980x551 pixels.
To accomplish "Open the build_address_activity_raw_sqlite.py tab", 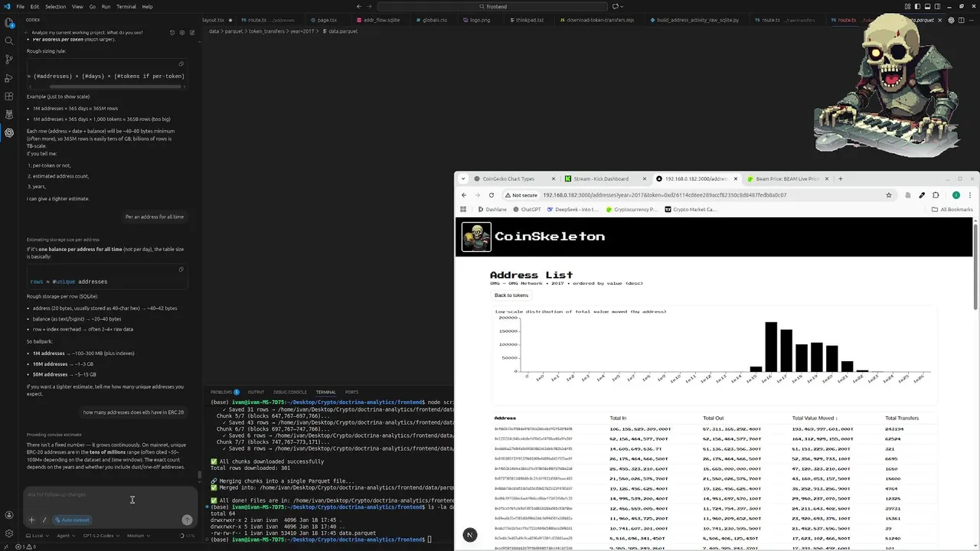I will 697,20.
